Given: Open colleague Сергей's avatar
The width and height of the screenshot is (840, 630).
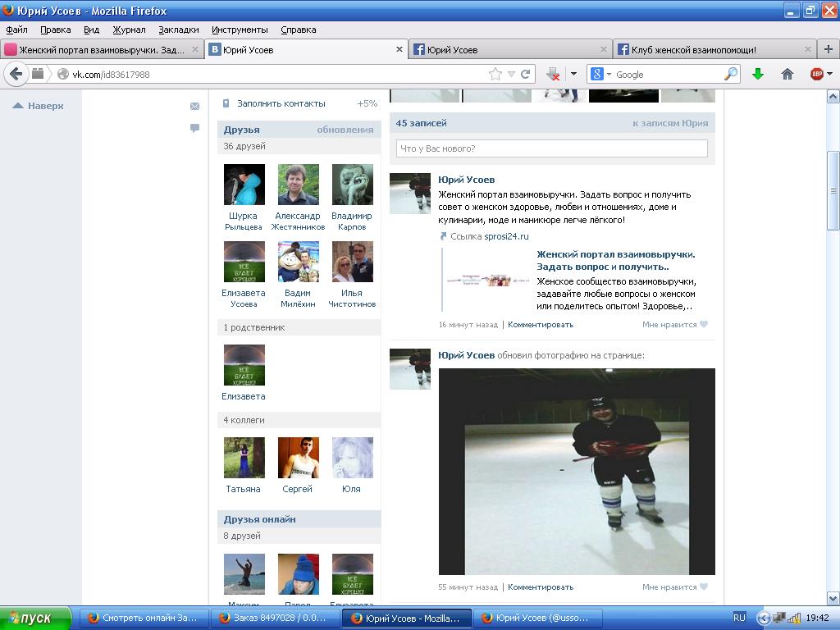Looking at the screenshot, I should pyautogui.click(x=299, y=458).
